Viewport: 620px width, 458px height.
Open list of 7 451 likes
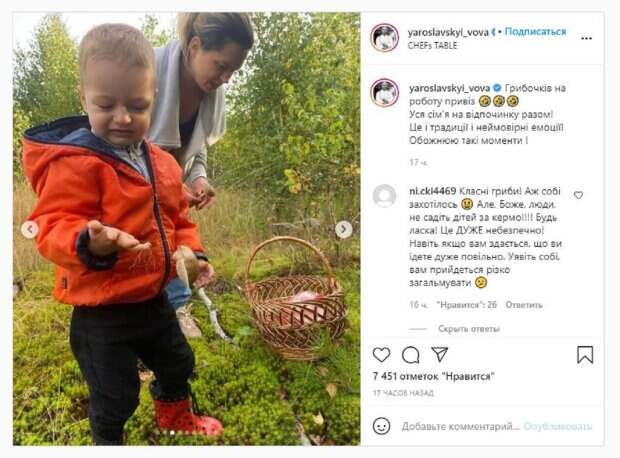434,377
